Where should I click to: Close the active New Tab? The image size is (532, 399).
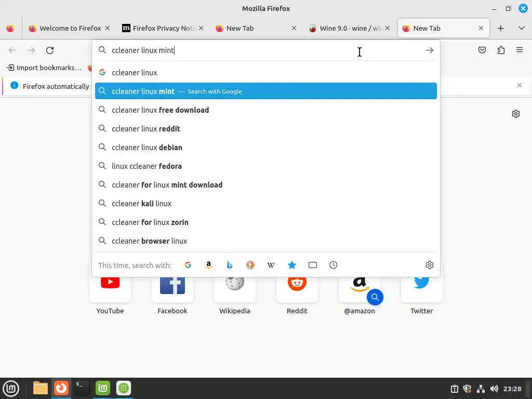481,28
